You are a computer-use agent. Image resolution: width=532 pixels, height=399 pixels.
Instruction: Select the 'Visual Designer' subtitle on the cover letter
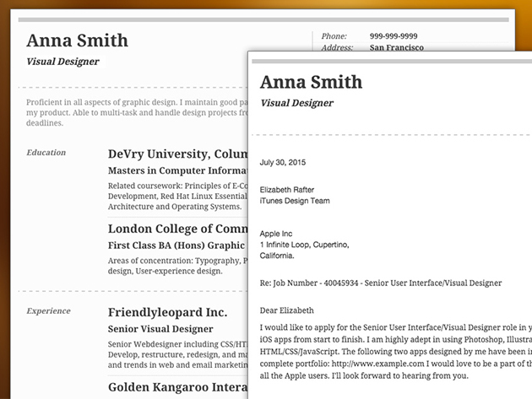point(297,103)
